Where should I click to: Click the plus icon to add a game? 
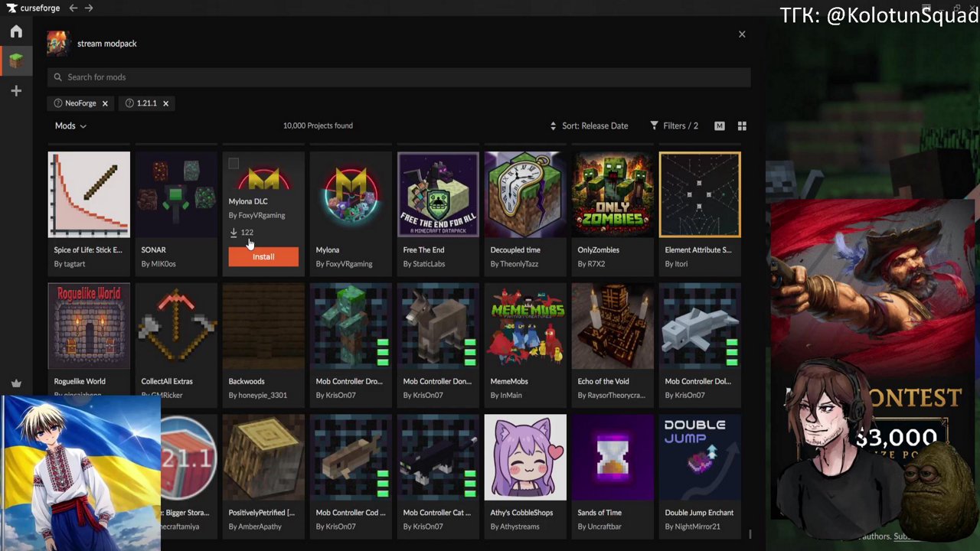(16, 91)
